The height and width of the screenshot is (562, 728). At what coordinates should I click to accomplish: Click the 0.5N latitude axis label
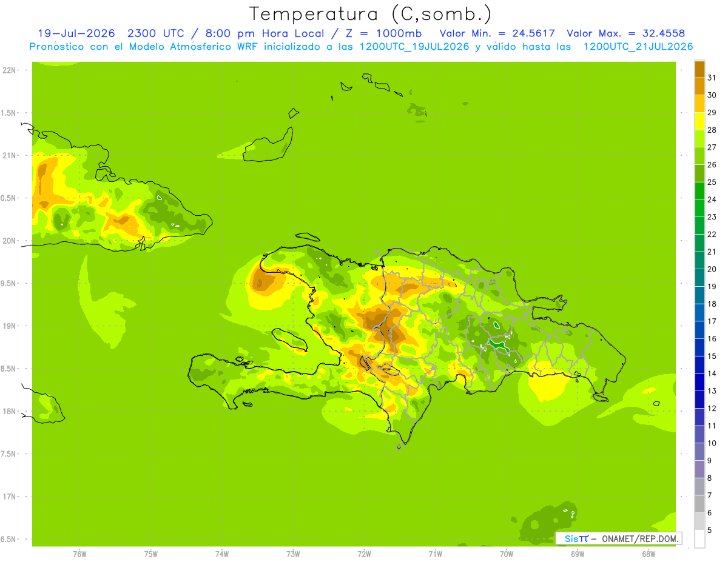point(9,198)
